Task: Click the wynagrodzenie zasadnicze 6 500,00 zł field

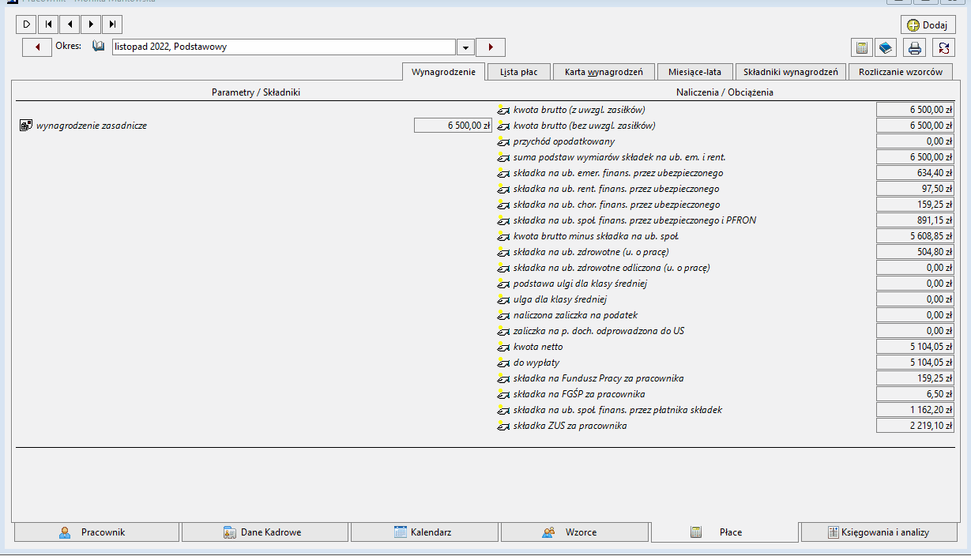Action: (x=453, y=125)
